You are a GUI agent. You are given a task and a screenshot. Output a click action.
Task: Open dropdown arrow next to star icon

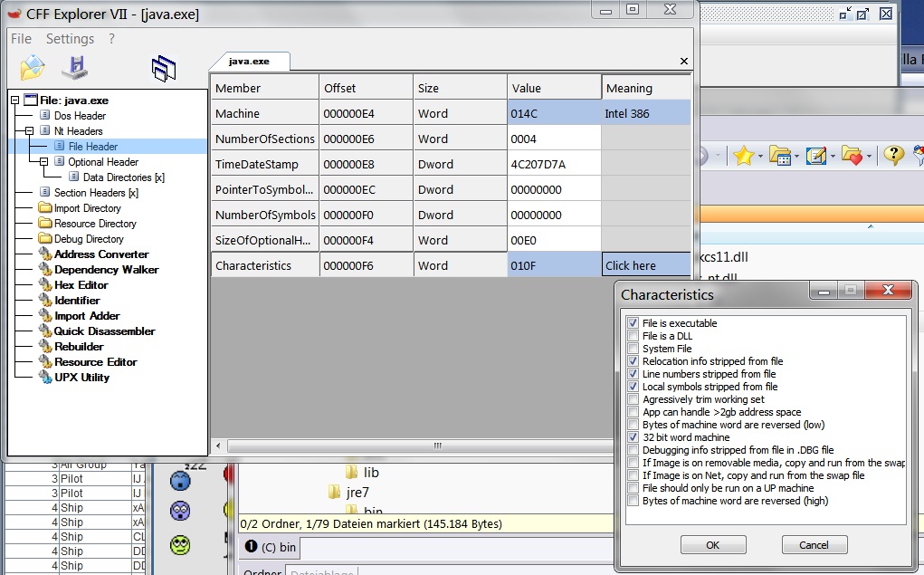pyautogui.click(x=760, y=157)
